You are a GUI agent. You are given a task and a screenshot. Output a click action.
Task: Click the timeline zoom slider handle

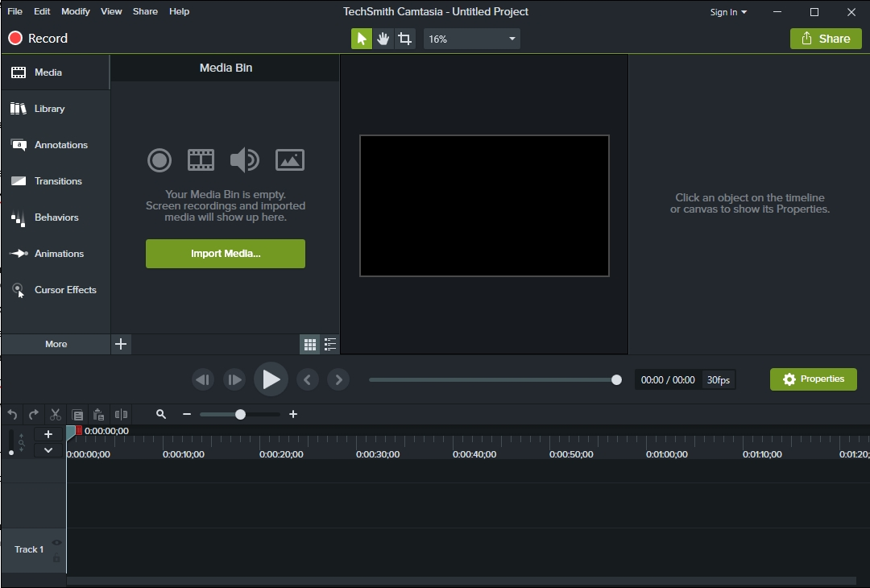coord(240,414)
